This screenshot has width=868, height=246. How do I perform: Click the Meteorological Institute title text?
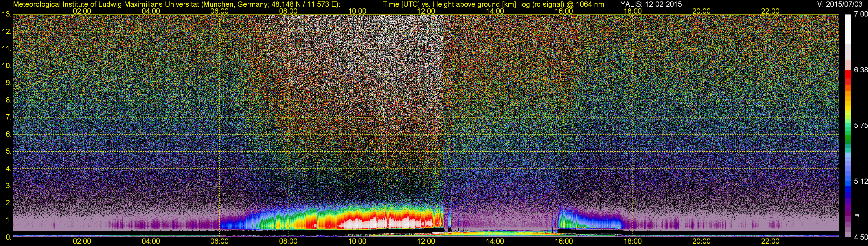click(176, 4)
